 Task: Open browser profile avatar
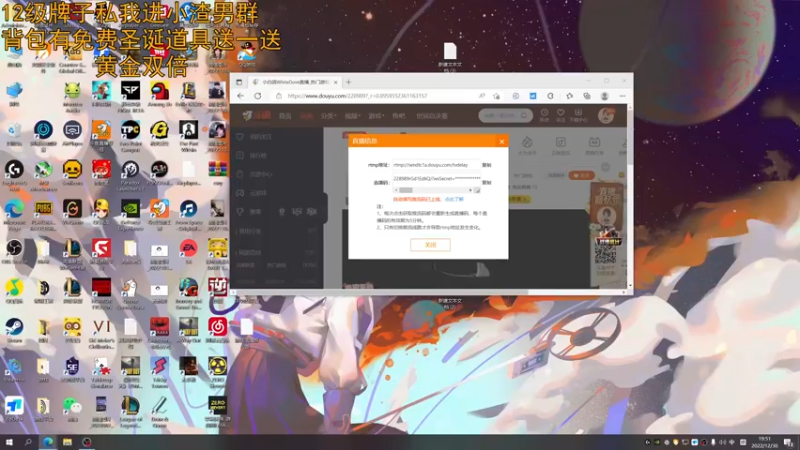pos(605,96)
